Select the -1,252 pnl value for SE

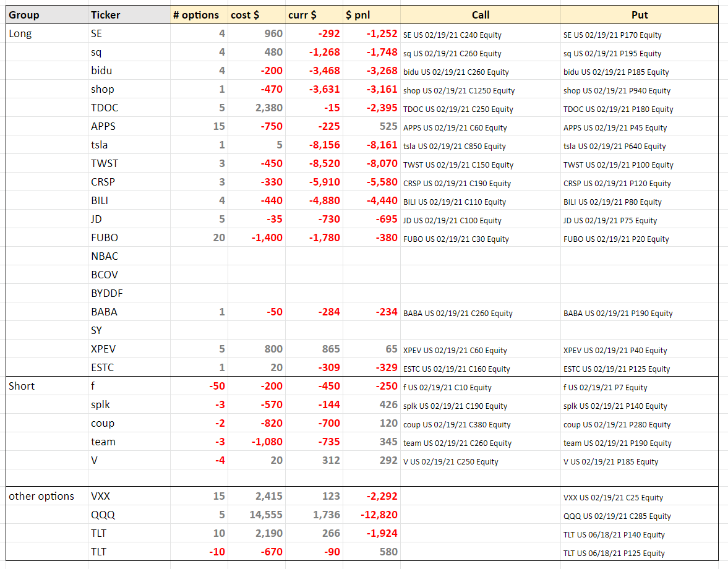pos(372,33)
